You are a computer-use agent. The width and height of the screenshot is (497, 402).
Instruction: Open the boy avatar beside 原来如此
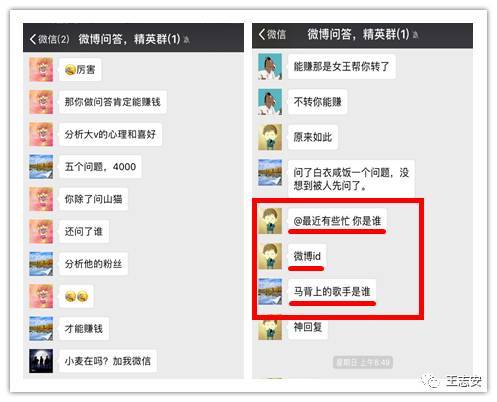tap(270, 137)
